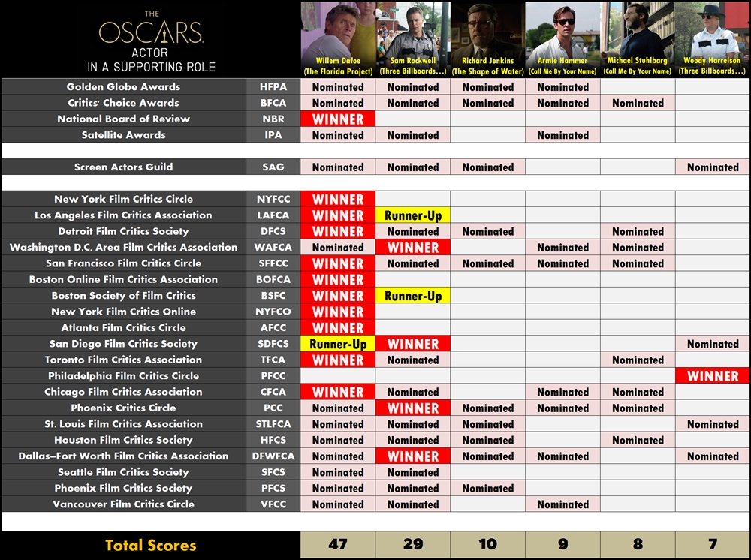Click Harrelson's Nominated cell in SDFCS row
Screen dimensions: 751x560
pyautogui.click(x=713, y=344)
